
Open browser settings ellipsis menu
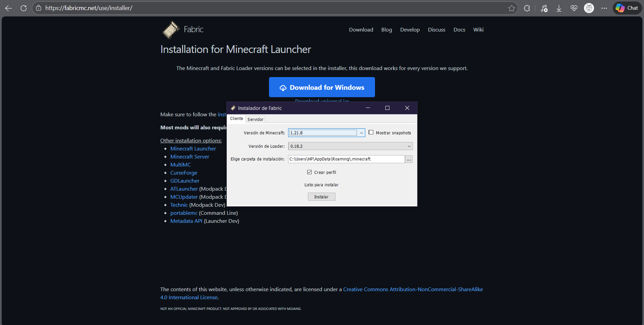pos(604,8)
